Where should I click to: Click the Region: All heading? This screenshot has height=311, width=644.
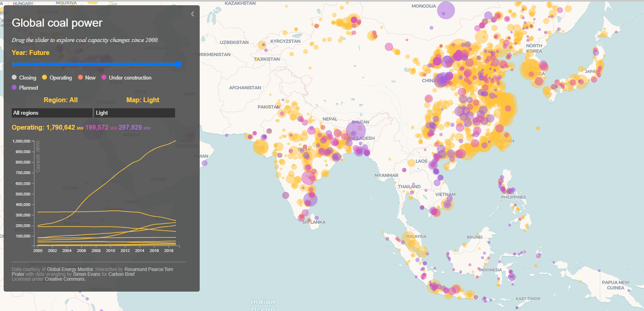tap(61, 100)
